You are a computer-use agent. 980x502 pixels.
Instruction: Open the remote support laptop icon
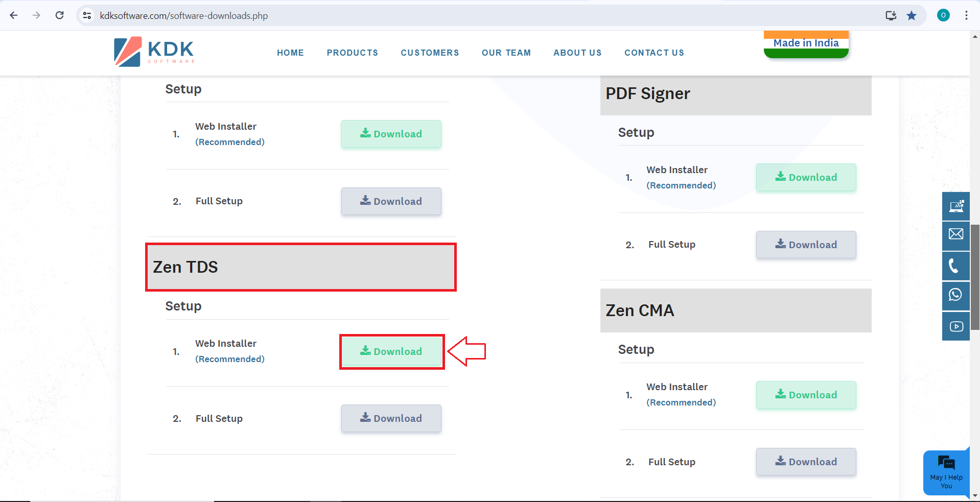click(x=955, y=206)
